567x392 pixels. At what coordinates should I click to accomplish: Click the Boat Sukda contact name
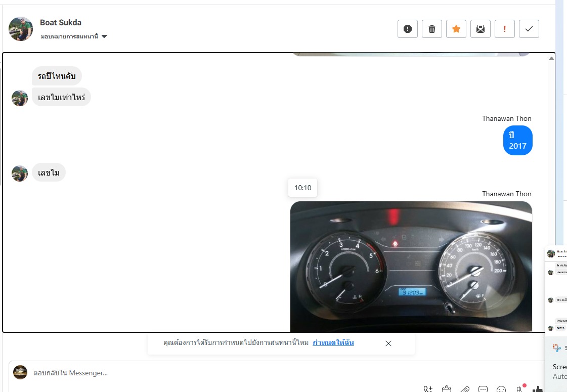click(61, 22)
